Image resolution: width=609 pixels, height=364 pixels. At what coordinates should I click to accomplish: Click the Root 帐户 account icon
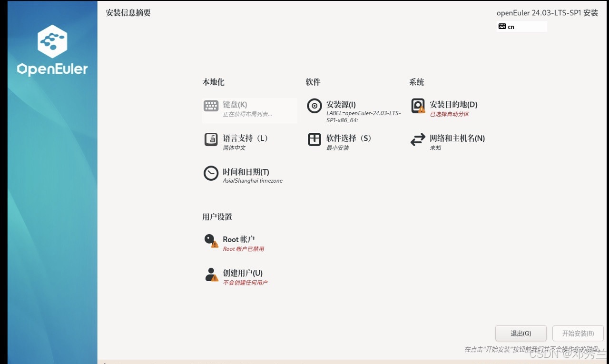coord(209,240)
